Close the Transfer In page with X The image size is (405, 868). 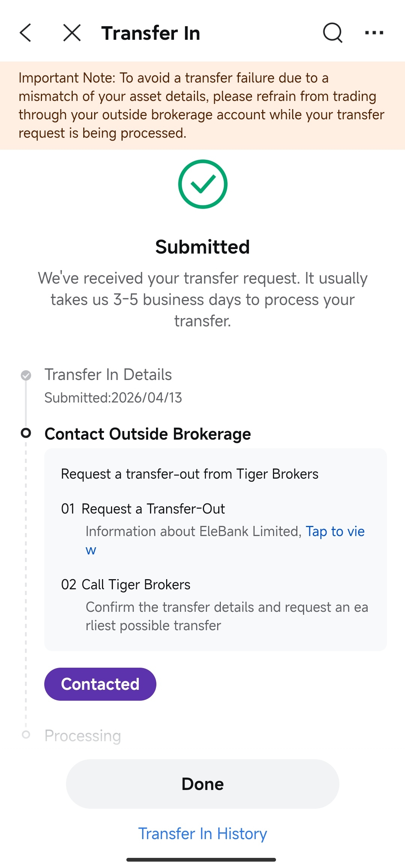tap(72, 33)
